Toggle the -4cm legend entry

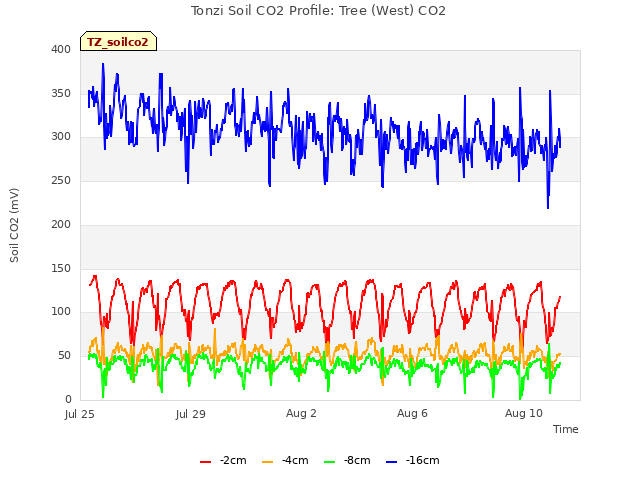click(x=285, y=460)
